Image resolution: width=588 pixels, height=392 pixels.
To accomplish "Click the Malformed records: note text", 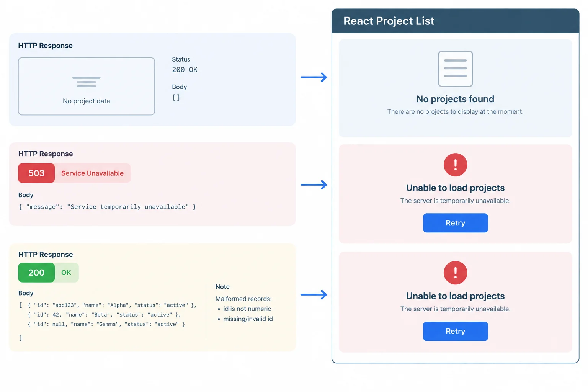I will point(243,299).
